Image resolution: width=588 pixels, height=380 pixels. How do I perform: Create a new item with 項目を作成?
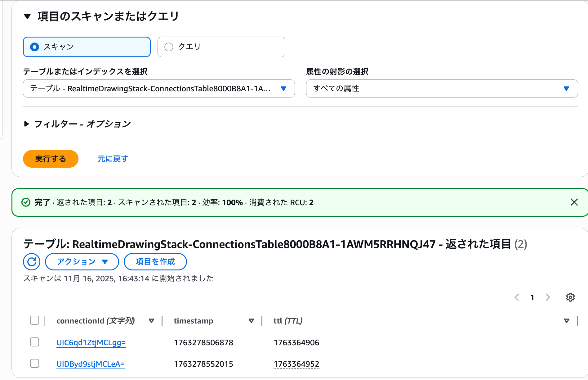(x=155, y=262)
